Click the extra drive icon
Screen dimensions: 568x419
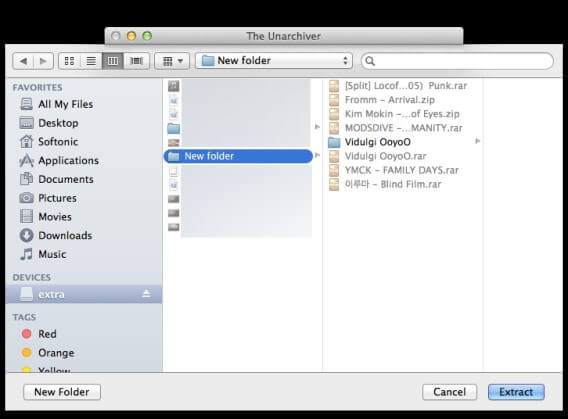26,294
